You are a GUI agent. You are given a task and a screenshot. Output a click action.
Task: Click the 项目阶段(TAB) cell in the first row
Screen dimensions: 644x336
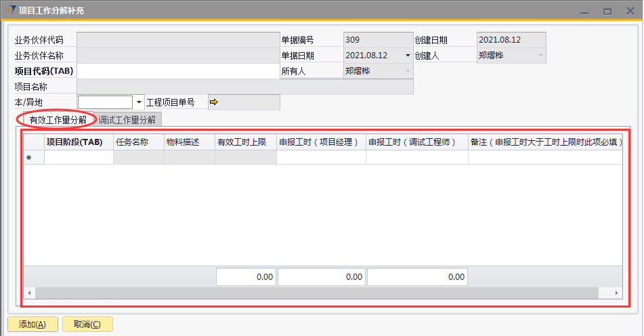(79, 157)
